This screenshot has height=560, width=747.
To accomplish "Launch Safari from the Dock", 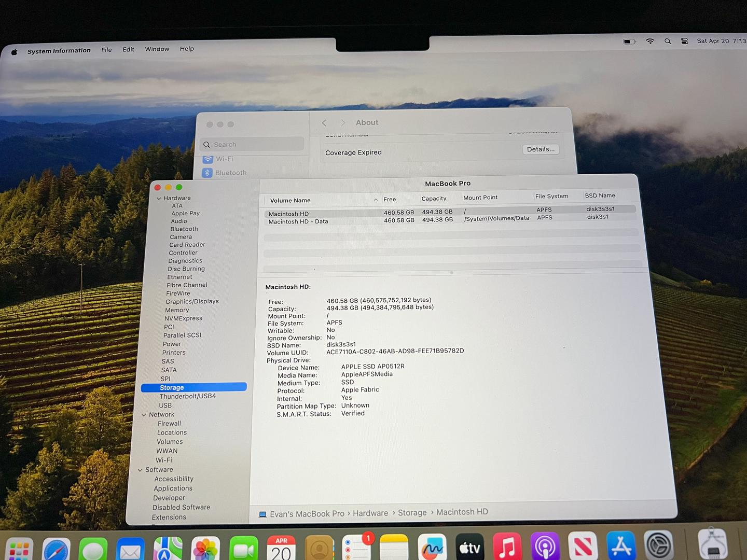I will pyautogui.click(x=57, y=549).
